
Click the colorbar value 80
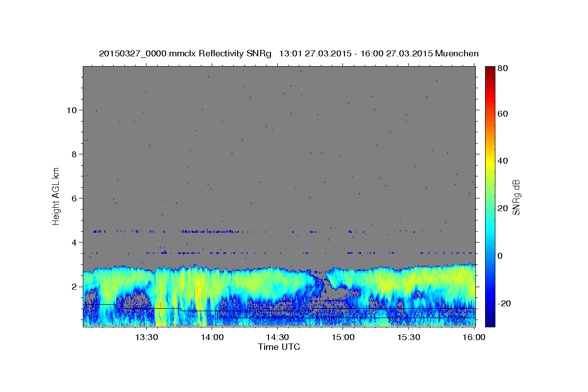(503, 68)
